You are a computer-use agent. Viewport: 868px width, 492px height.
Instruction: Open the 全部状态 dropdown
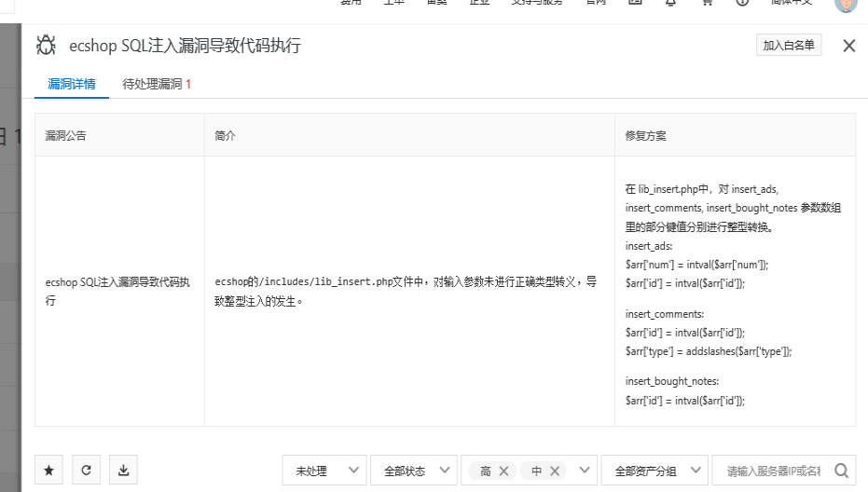[413, 471]
